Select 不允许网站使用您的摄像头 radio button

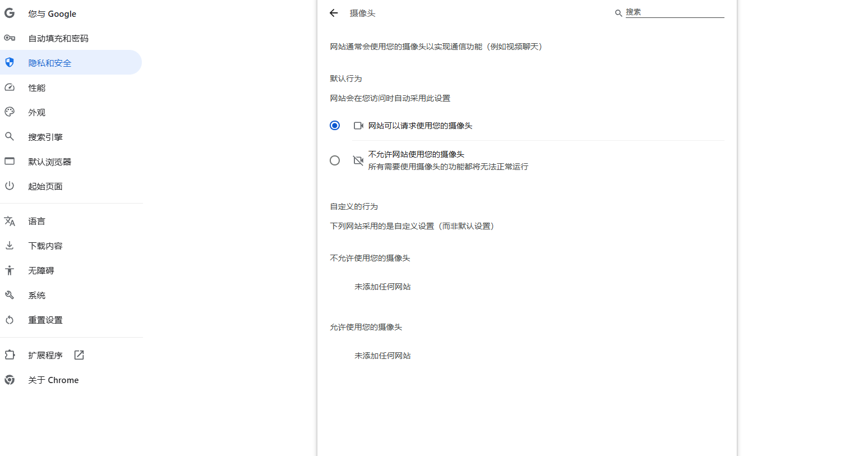[335, 160]
